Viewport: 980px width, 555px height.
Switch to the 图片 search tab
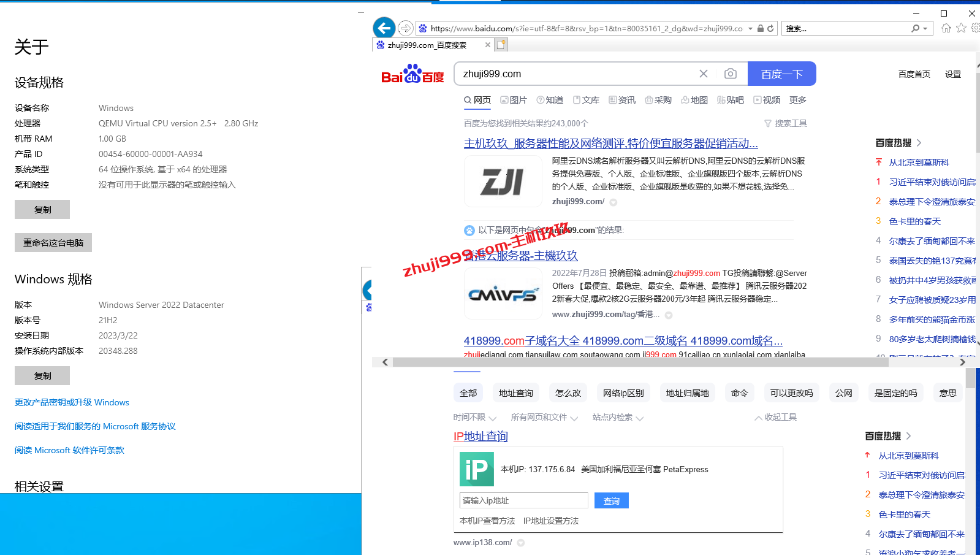click(514, 100)
